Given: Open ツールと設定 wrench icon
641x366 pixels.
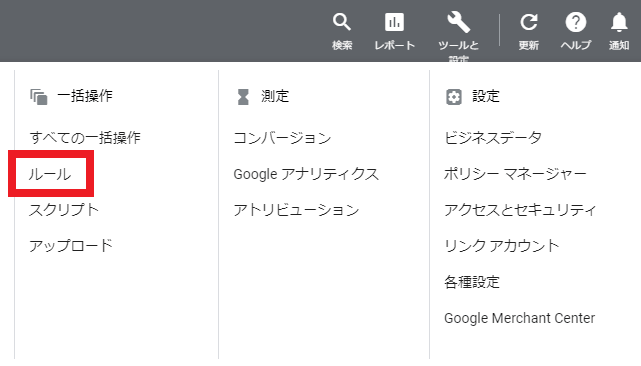Looking at the screenshot, I should (x=458, y=22).
